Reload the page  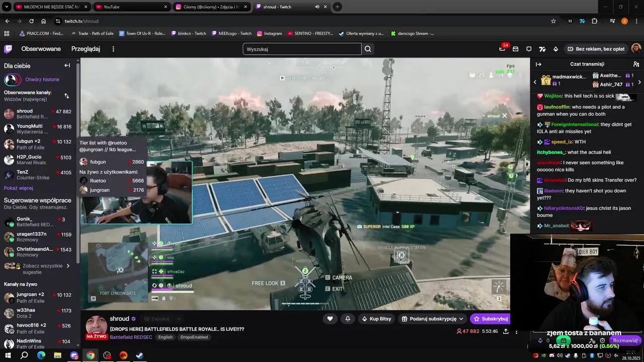31,21
